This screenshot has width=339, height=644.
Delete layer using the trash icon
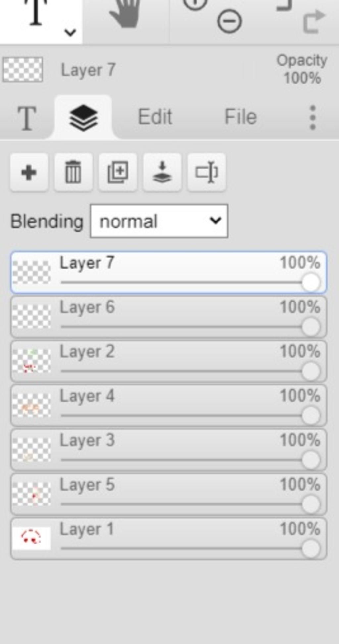(x=73, y=172)
